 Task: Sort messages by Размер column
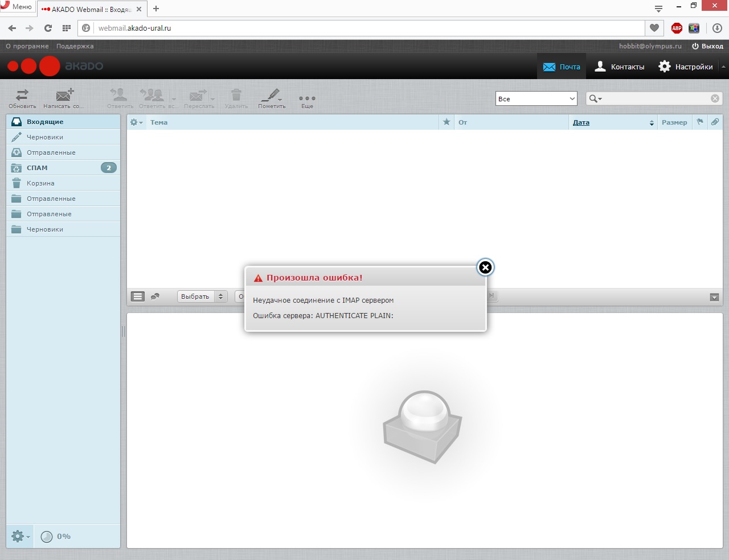[x=674, y=122]
